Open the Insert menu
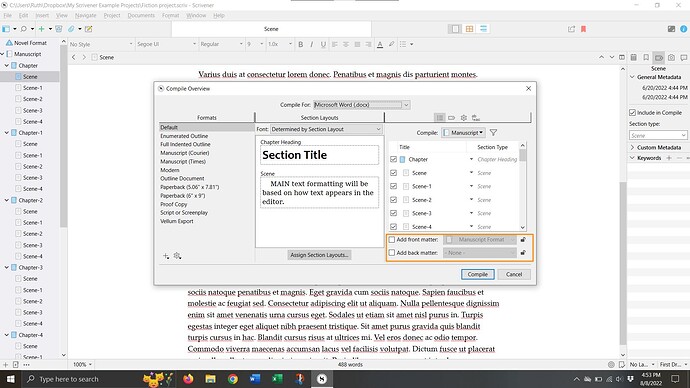The width and height of the screenshot is (690, 388). (42, 15)
